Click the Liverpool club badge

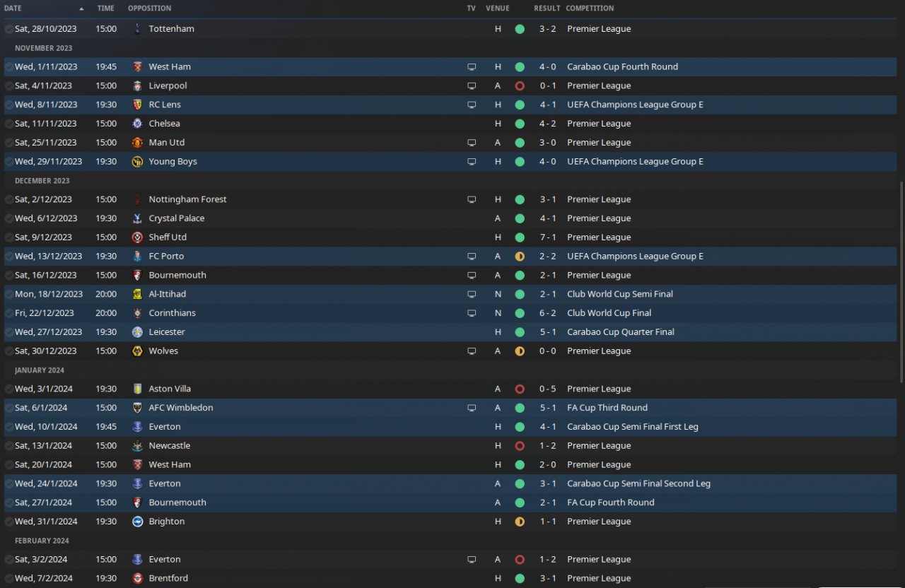137,86
